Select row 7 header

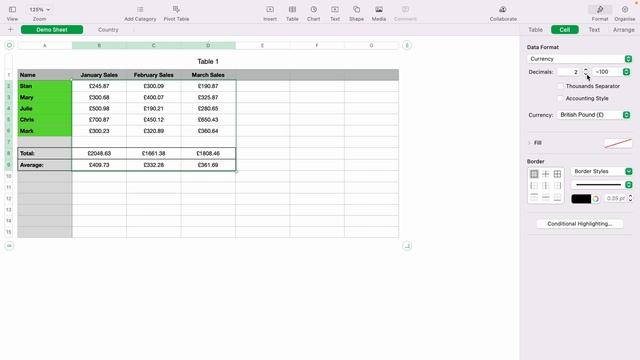click(9, 142)
